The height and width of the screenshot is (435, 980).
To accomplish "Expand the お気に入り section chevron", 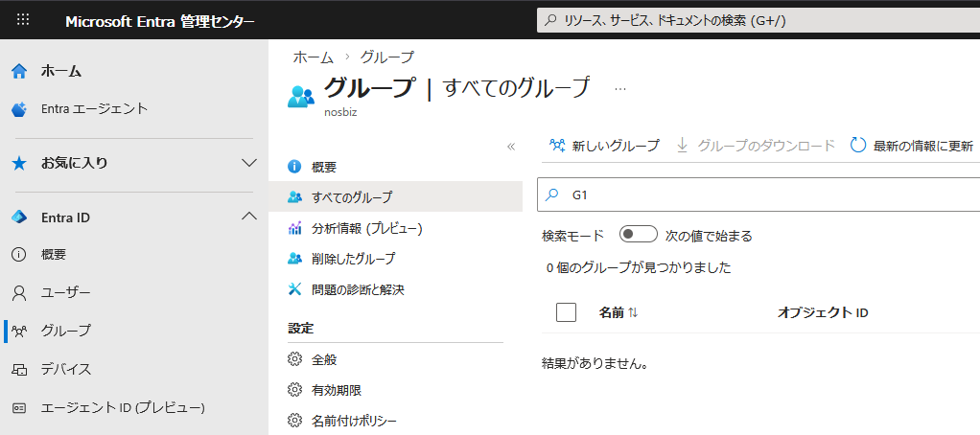I will (248, 163).
